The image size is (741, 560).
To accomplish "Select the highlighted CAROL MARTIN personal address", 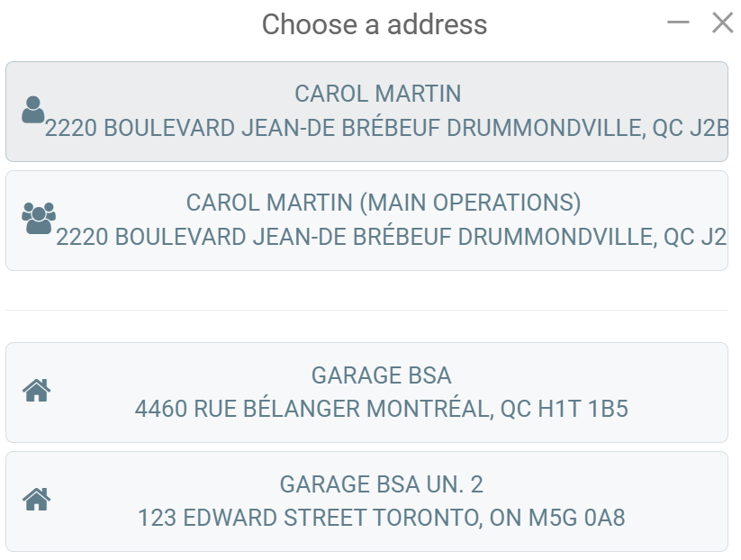I will coord(377,94).
